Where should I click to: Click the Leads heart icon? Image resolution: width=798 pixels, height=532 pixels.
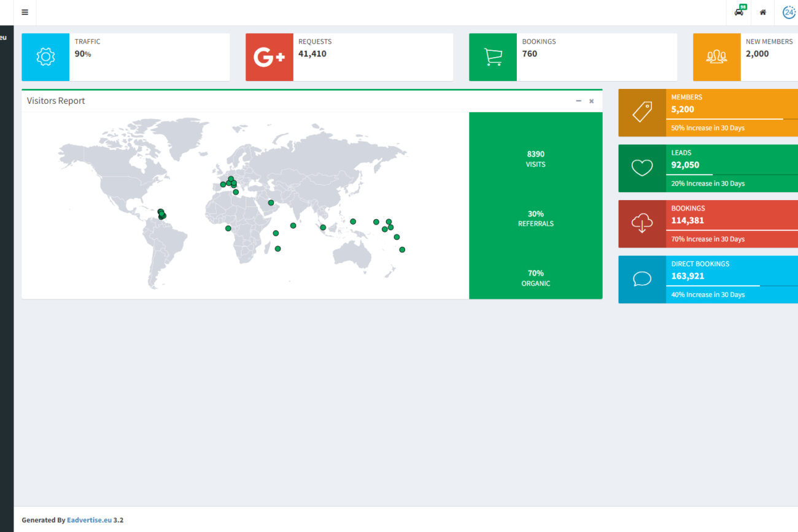pos(642,168)
